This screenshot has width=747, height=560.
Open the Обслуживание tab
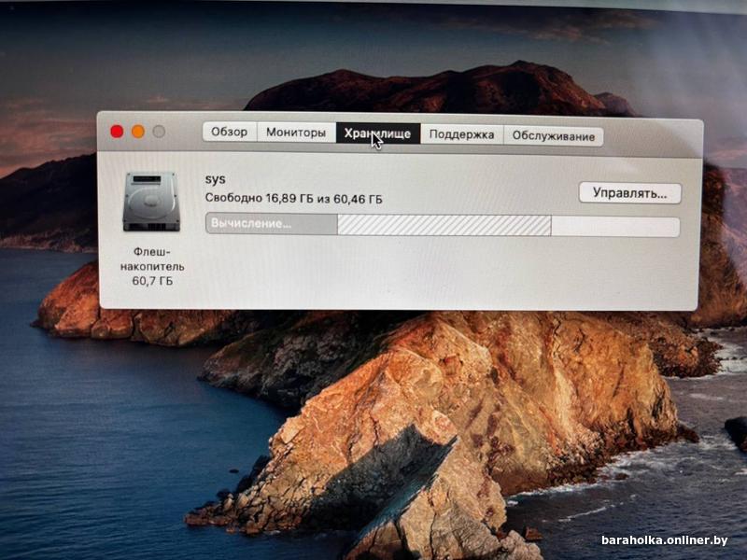click(553, 136)
